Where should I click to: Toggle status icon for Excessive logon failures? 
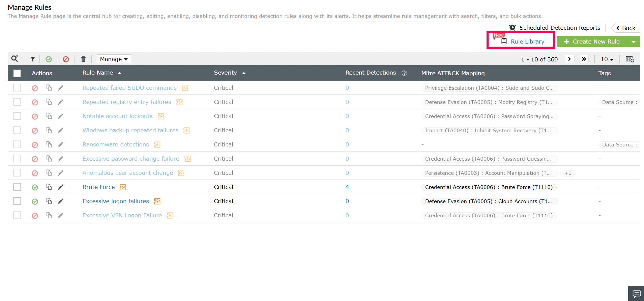(x=35, y=201)
